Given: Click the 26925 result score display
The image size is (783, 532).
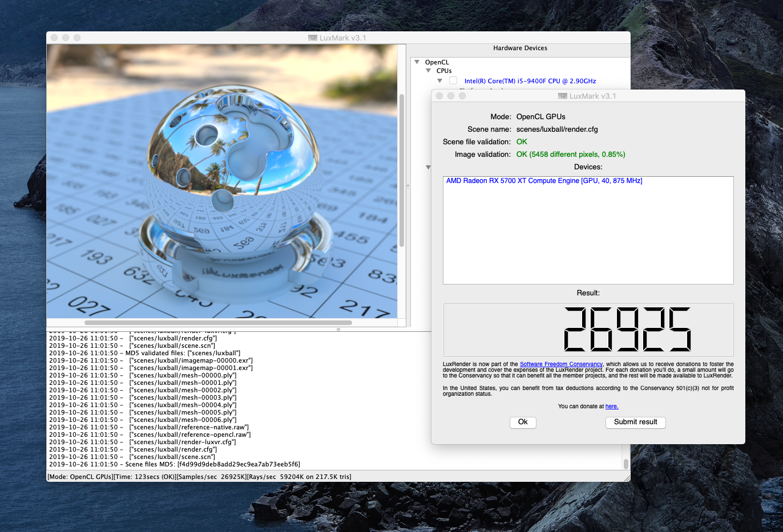Looking at the screenshot, I should [x=588, y=330].
